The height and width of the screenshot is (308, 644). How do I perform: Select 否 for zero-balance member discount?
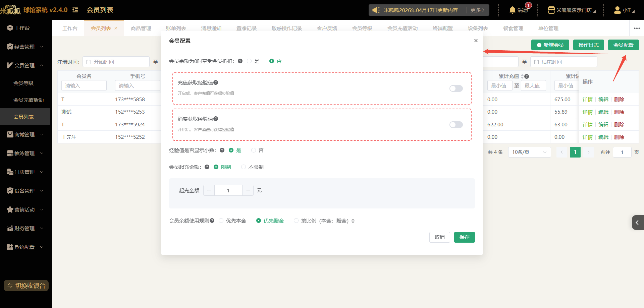tap(276, 61)
